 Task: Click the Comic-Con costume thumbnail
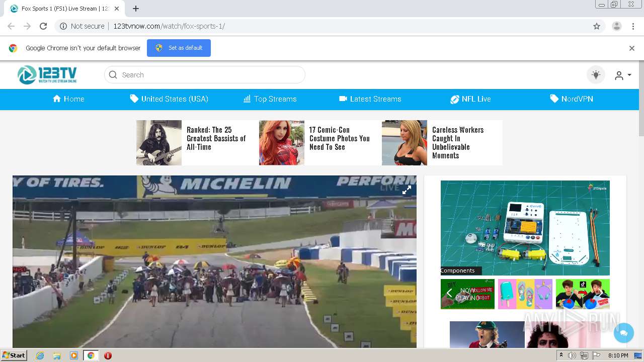[282, 143]
